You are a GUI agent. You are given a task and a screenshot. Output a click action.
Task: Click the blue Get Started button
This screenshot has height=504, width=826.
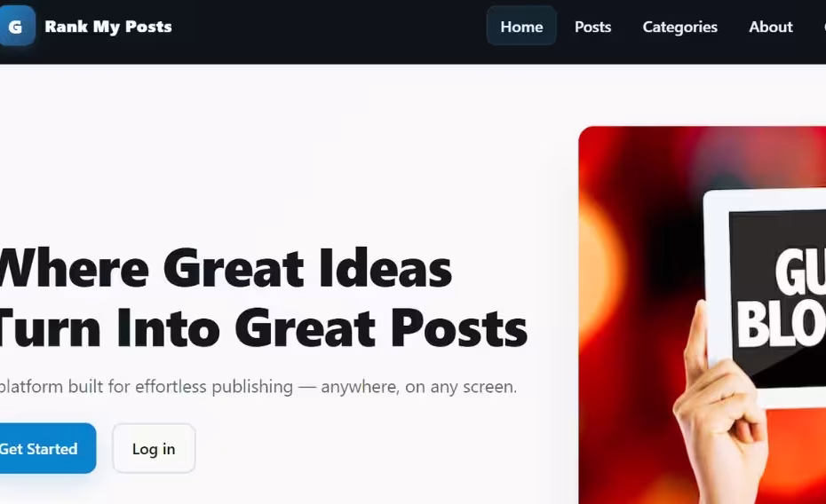coord(46,448)
